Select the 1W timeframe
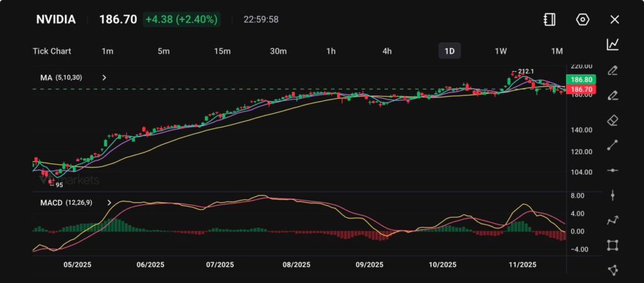This screenshot has height=283, width=644. pos(501,51)
